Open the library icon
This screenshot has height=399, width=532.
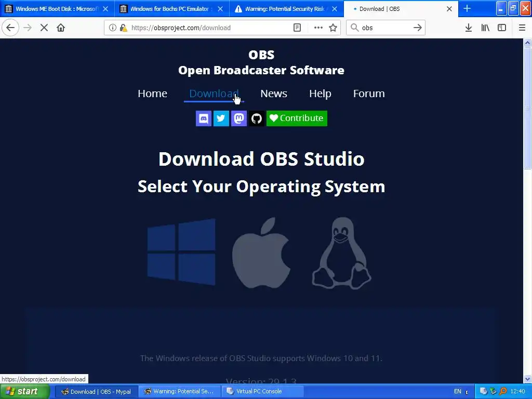coord(485,28)
